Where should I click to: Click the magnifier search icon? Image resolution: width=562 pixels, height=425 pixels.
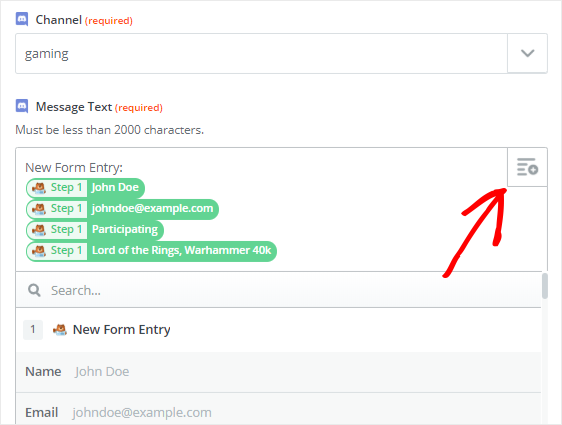(34, 290)
